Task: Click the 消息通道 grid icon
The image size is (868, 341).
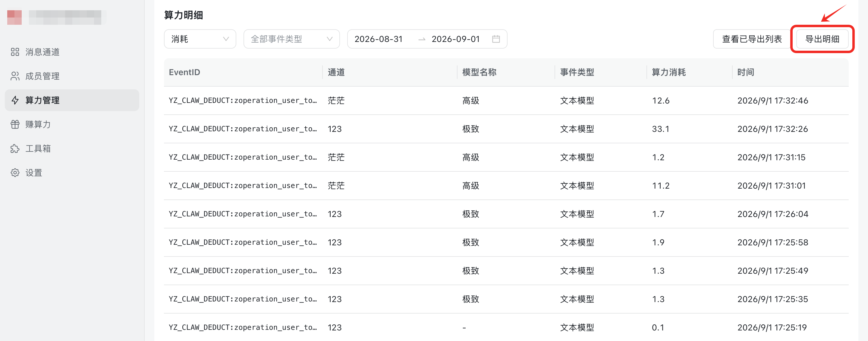Action: (x=15, y=52)
